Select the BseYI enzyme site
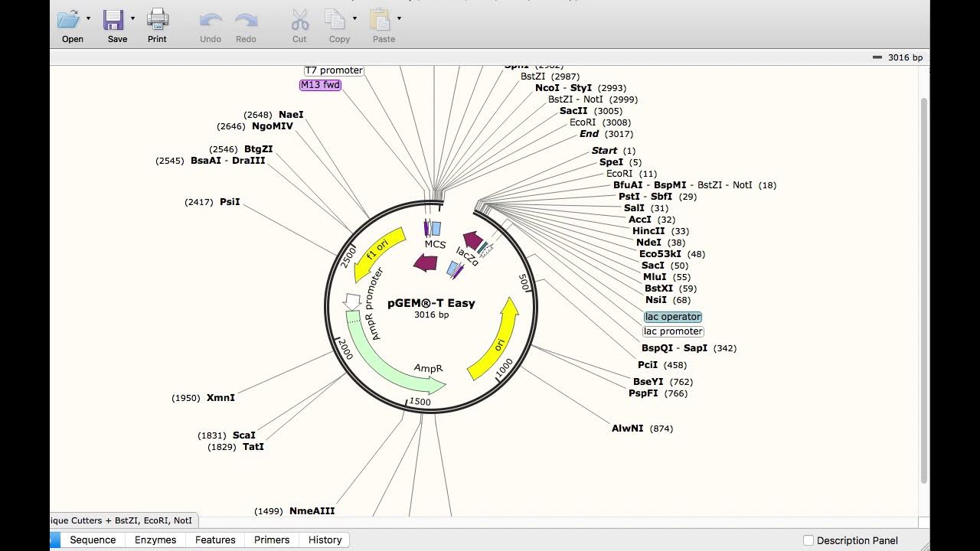980x551 pixels. click(x=648, y=382)
